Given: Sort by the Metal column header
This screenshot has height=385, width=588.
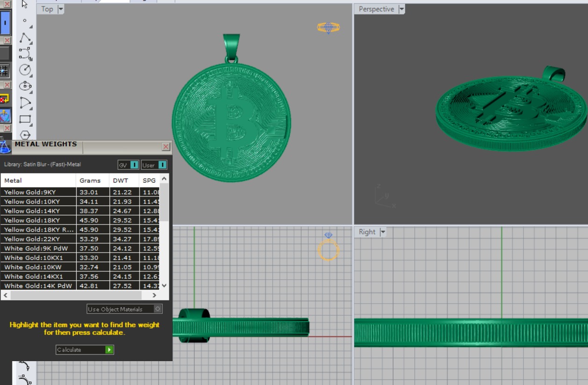Looking at the screenshot, I should [38, 181].
